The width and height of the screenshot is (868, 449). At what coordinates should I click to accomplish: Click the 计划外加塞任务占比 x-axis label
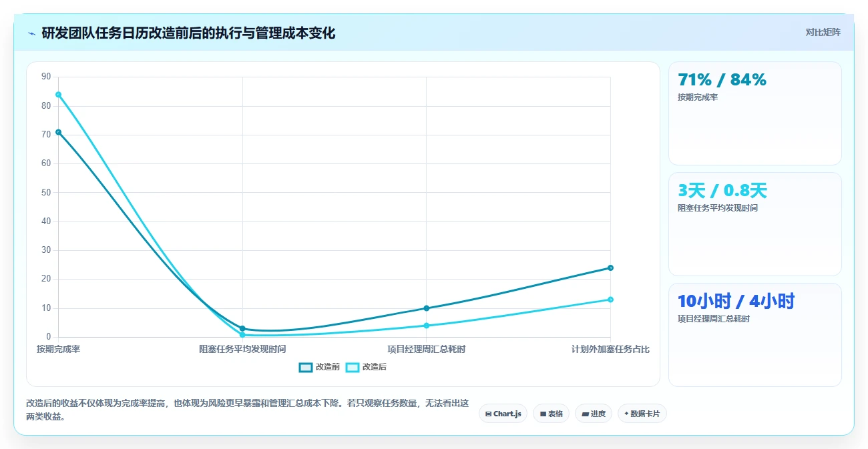610,349
